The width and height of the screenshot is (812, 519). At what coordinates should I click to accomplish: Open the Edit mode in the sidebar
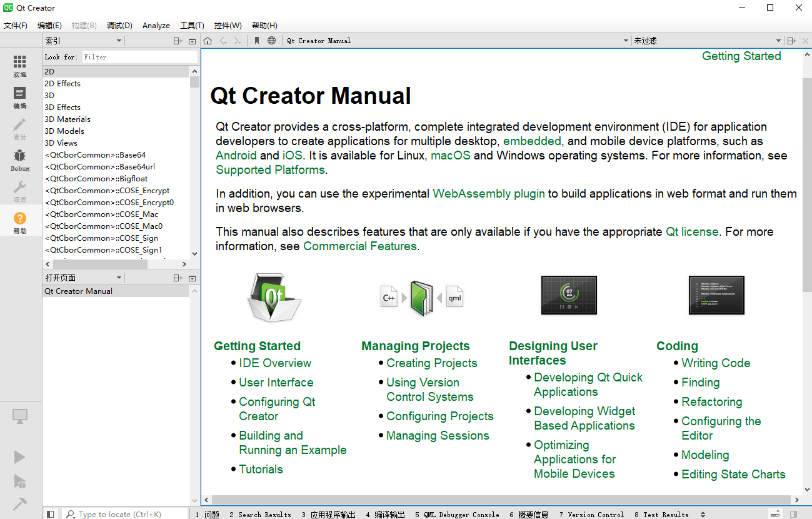[20, 97]
